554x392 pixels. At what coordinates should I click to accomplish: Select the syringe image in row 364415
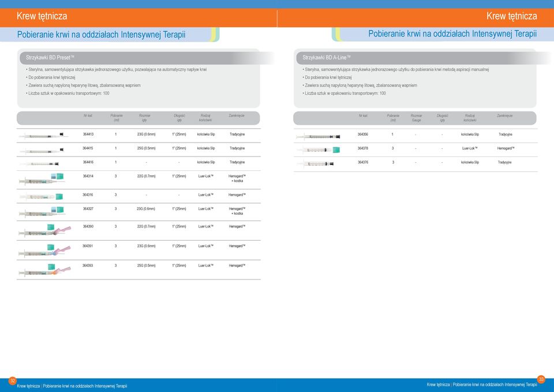tap(42, 151)
